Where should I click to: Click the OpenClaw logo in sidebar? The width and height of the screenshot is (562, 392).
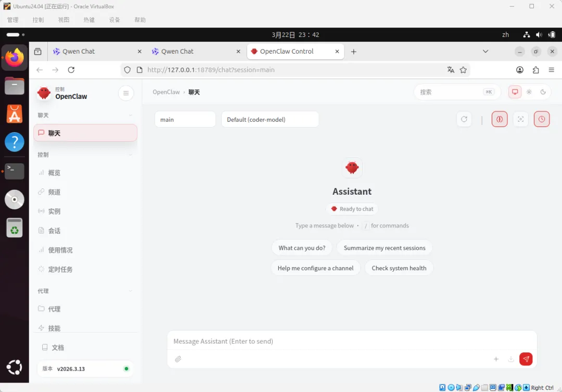pos(44,93)
